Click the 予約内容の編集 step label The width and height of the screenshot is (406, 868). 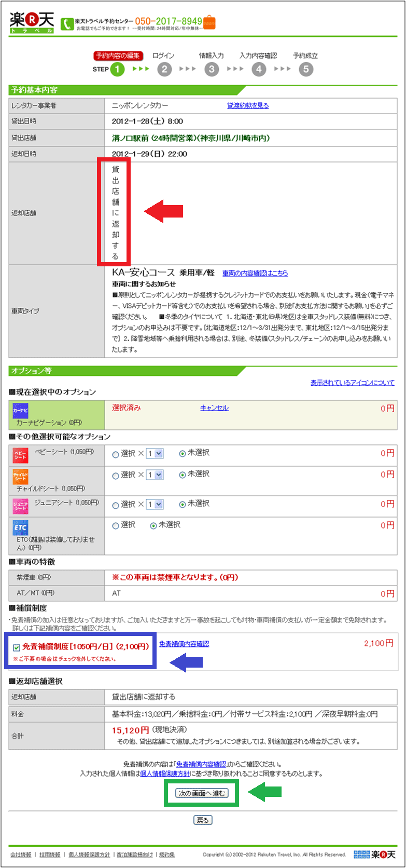click(x=117, y=56)
